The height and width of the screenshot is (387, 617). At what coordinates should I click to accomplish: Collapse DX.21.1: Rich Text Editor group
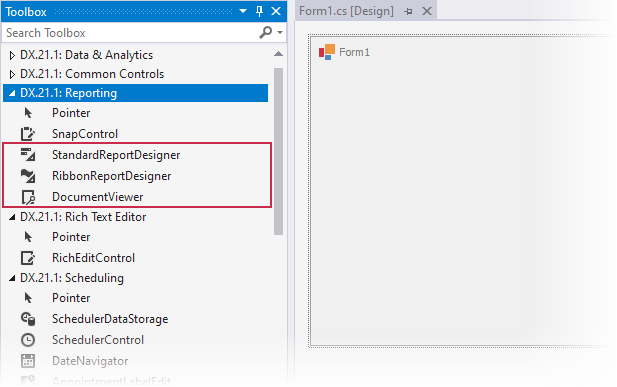click(12, 217)
